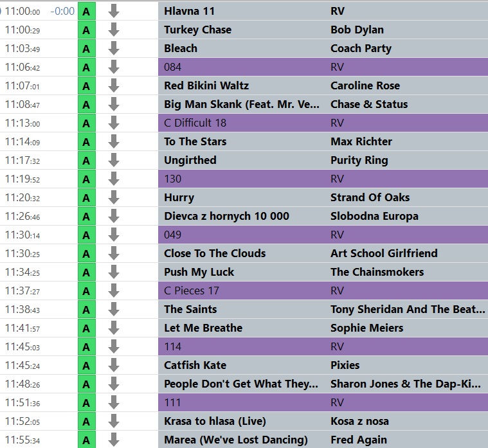Click the down arrow for Close To The Clouds

pos(114,253)
